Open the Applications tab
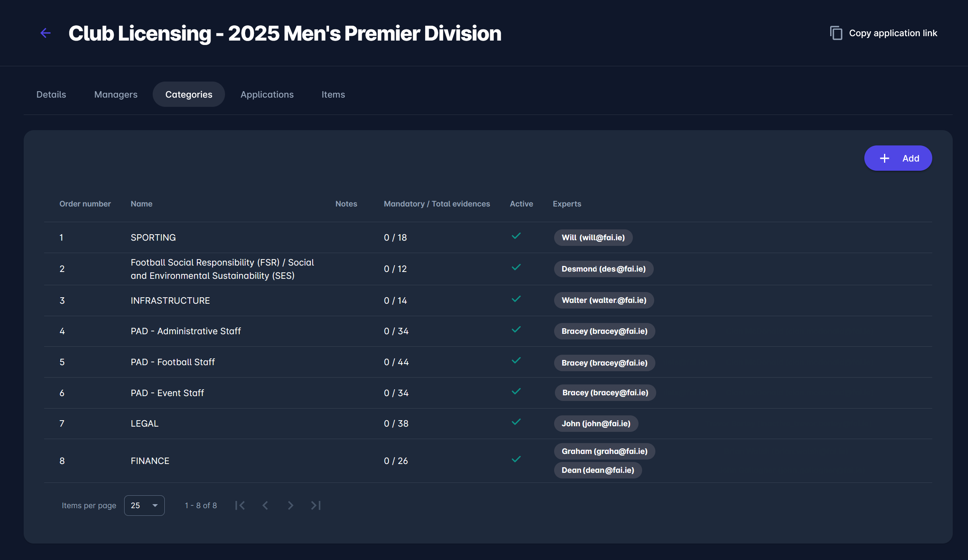 coord(267,94)
